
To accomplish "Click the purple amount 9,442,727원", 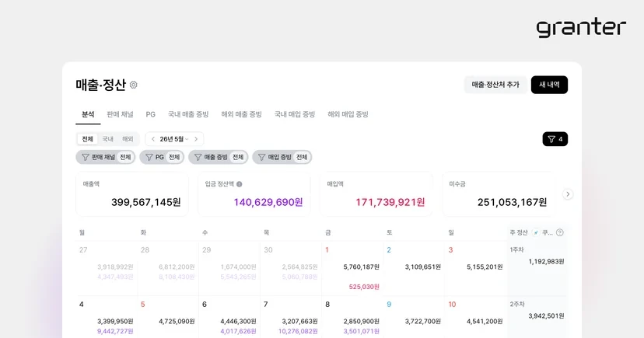I will tap(115, 332).
